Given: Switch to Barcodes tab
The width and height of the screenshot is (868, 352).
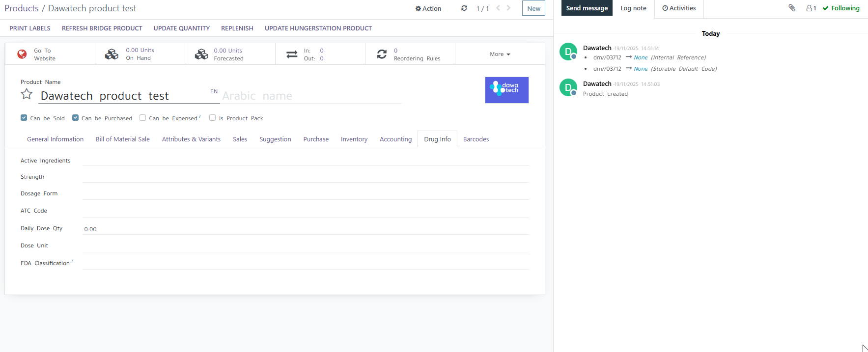Looking at the screenshot, I should (x=476, y=139).
